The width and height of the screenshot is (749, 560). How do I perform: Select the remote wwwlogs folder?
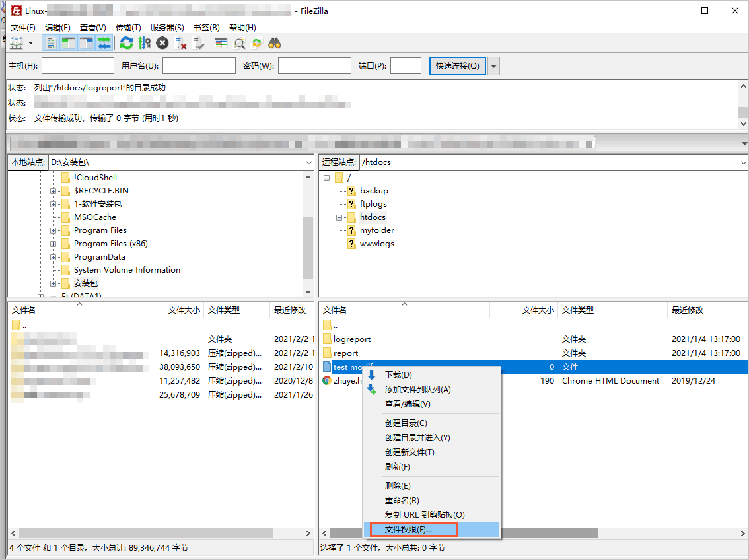[377, 244]
